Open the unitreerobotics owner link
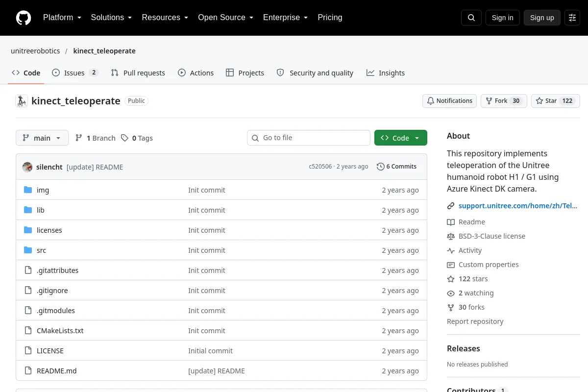Screen dimensions: 588x392 pos(35,51)
